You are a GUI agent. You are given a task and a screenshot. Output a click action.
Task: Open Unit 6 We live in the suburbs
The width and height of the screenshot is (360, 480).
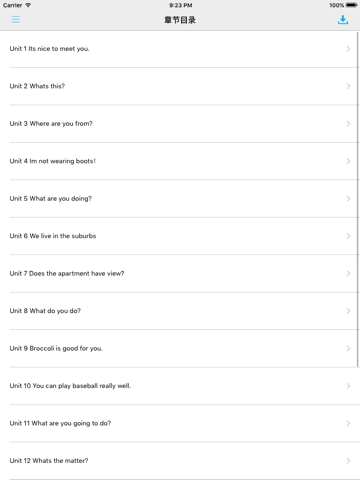point(180,236)
